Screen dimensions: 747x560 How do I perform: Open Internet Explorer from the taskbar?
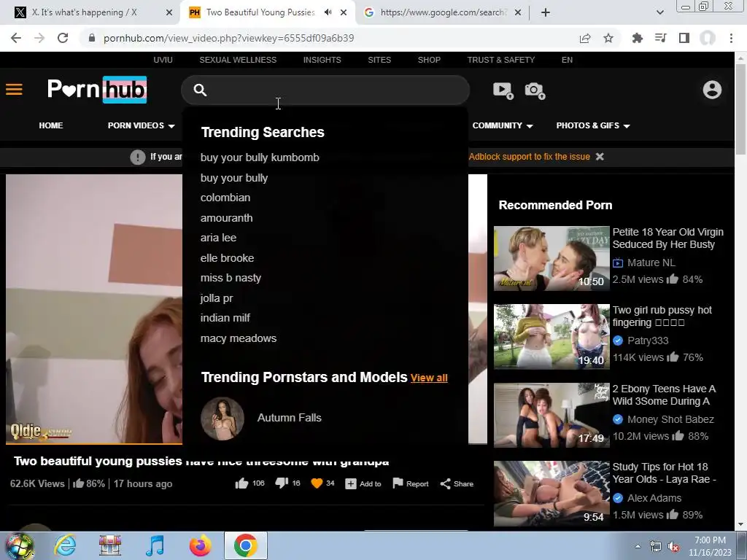[x=65, y=545]
